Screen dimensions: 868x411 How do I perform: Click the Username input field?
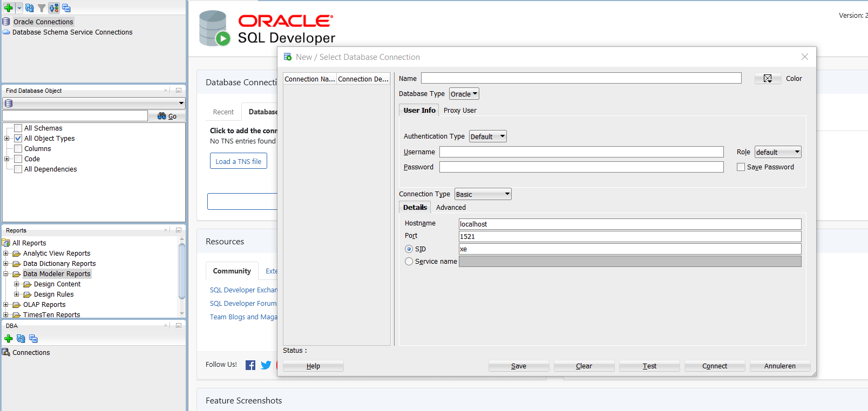point(581,152)
